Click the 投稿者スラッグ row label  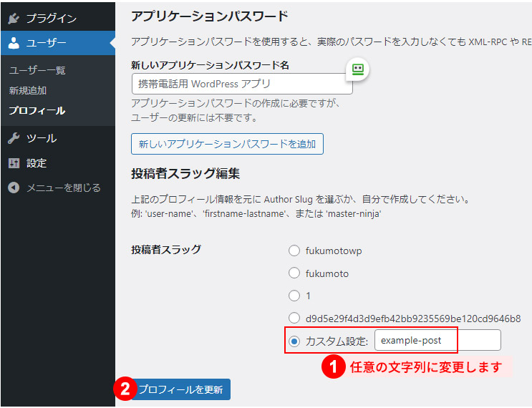(x=166, y=250)
